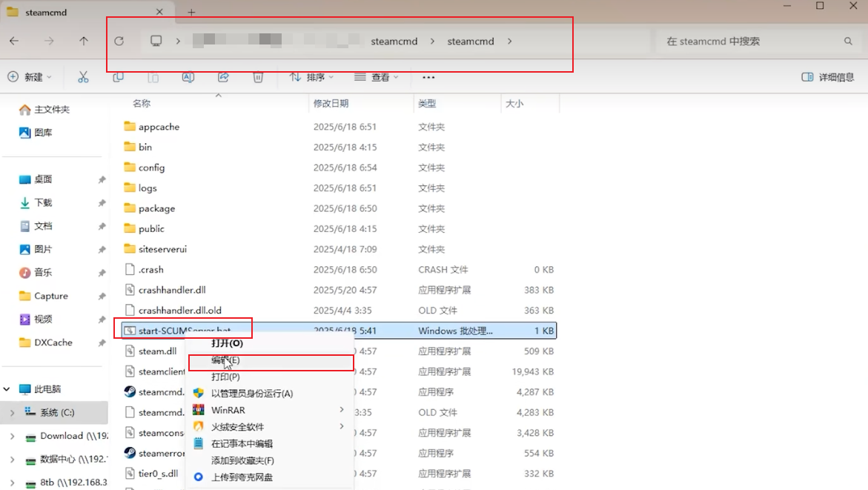Close the steamcmd tab
Viewport: 868px width, 490px height.
point(159,12)
